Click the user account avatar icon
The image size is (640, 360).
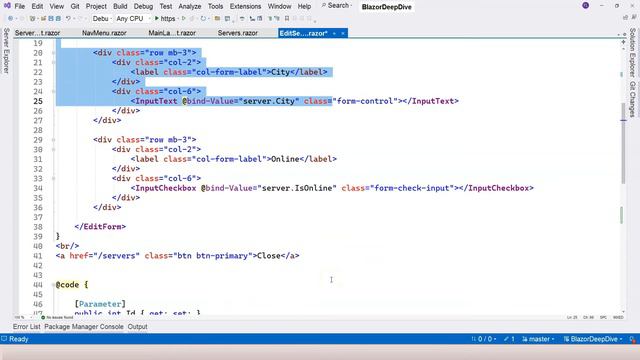tap(585, 5)
